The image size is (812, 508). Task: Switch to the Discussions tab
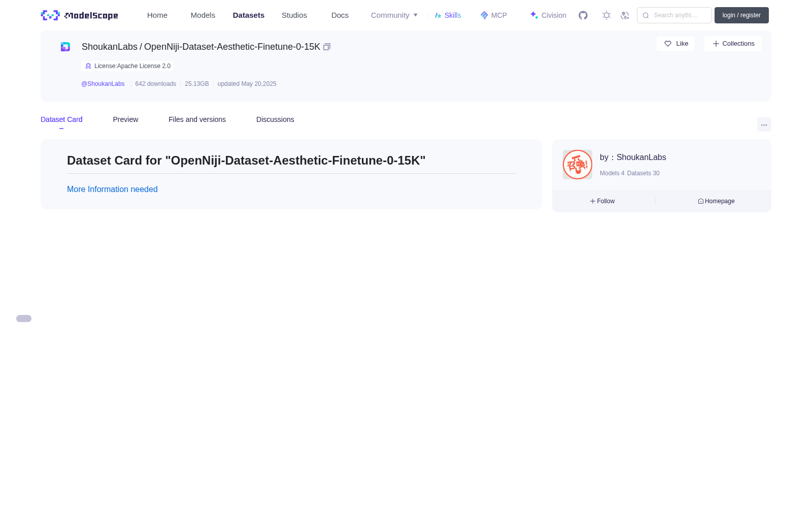[x=275, y=119]
